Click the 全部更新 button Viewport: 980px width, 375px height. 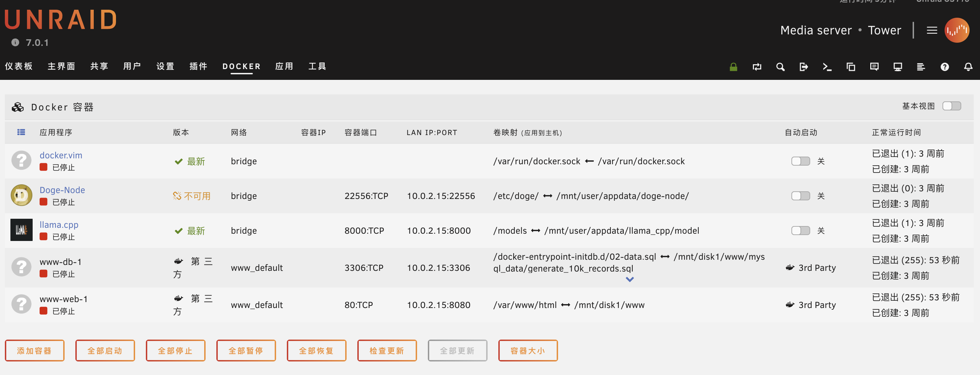pyautogui.click(x=457, y=350)
